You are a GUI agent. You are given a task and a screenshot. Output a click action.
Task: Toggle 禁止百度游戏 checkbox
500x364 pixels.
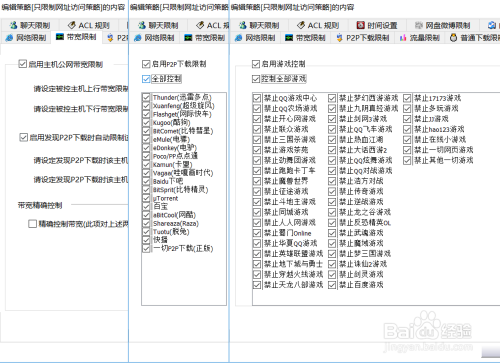pyautogui.click(x=332, y=285)
